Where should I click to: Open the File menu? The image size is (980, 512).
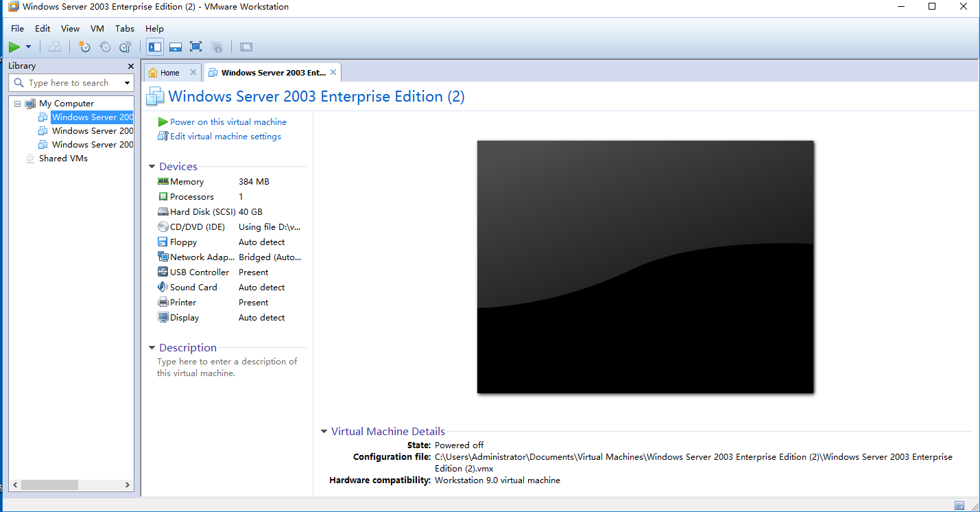17,28
